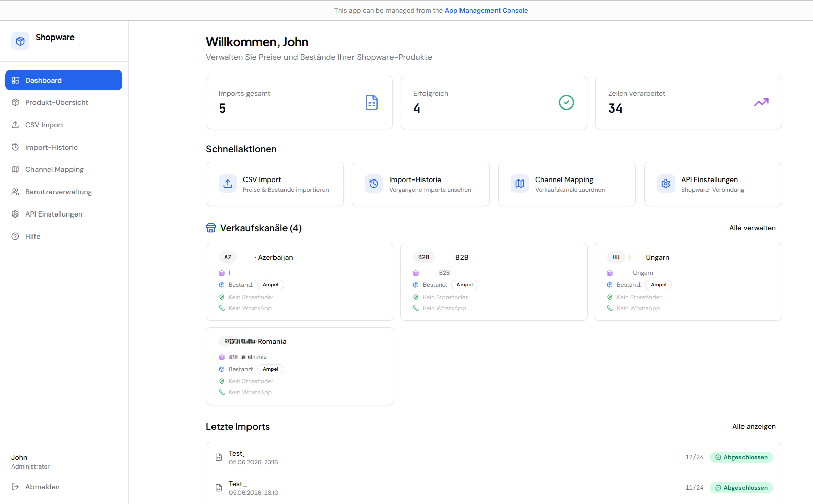Click the Ampel badge in Romania card

pyautogui.click(x=270, y=369)
